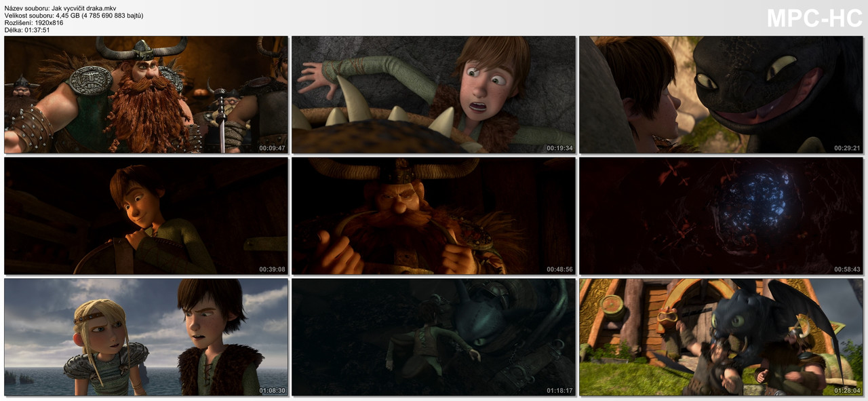The width and height of the screenshot is (868, 401).
Task: Click the 00:09:47 timestamp label
Action: (272, 148)
